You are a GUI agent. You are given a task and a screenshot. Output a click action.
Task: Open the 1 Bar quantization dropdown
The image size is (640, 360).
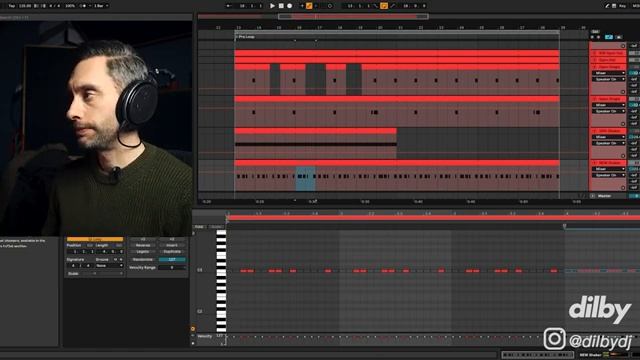tap(100, 6)
